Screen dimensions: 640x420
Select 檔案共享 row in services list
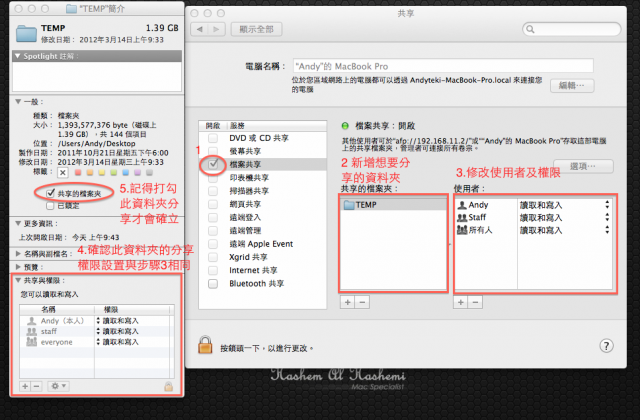[x=262, y=164]
